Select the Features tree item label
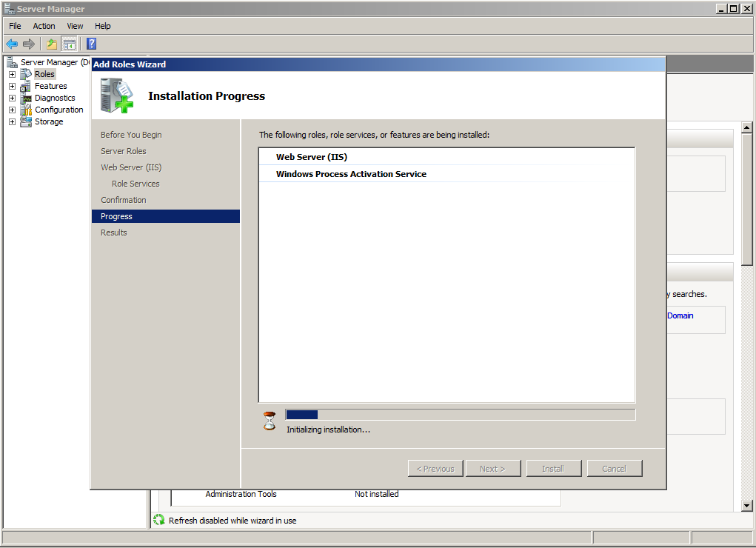 50,86
